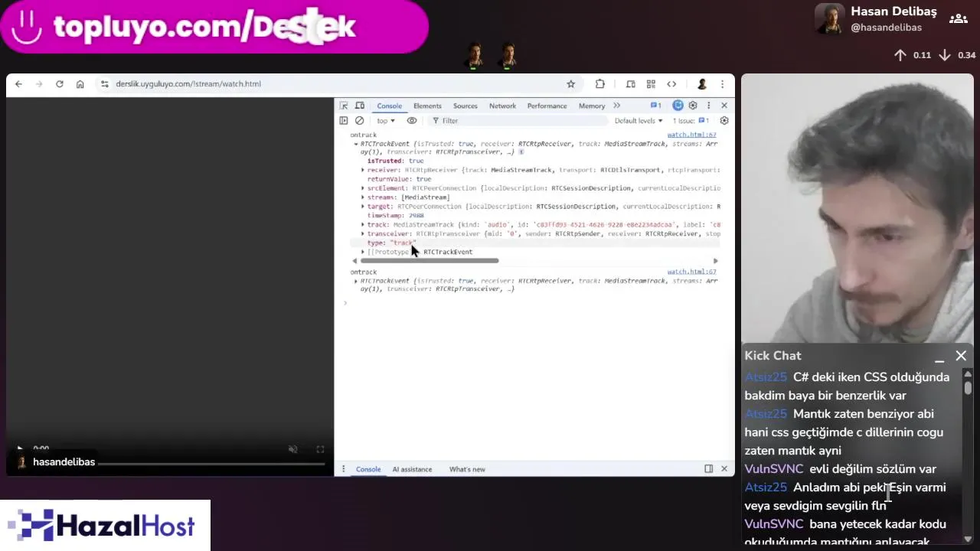Click the blue DevTools update/sync icon

[678, 106]
